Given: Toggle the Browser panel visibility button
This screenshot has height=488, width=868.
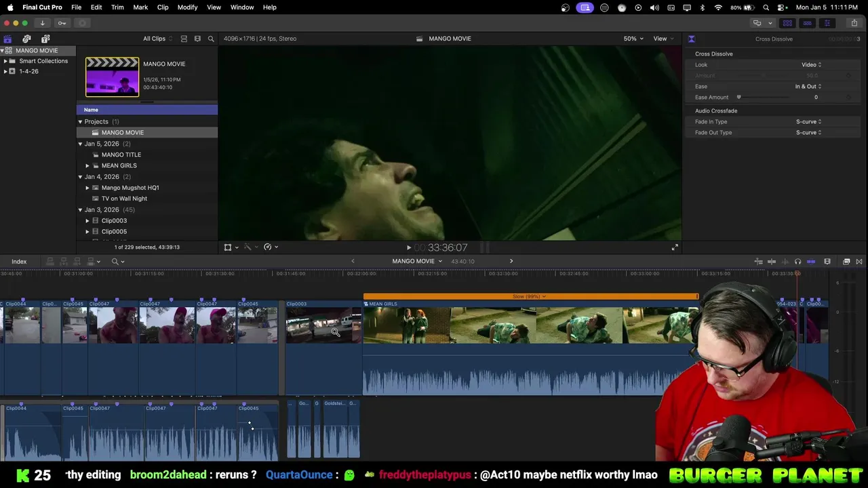Looking at the screenshot, I should [787, 23].
